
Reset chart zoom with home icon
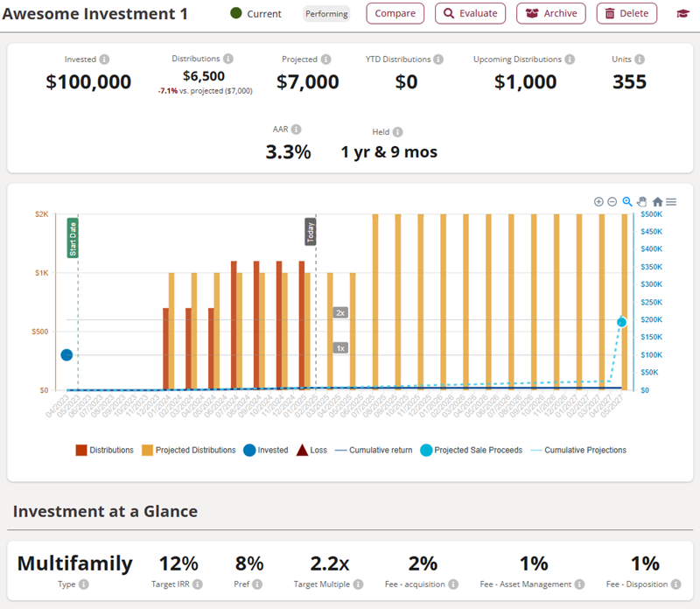(x=657, y=201)
